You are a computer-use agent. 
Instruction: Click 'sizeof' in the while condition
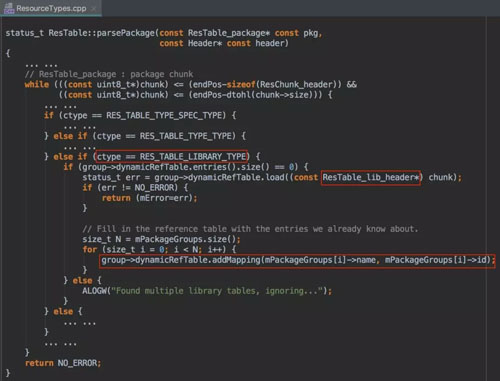[241, 84]
